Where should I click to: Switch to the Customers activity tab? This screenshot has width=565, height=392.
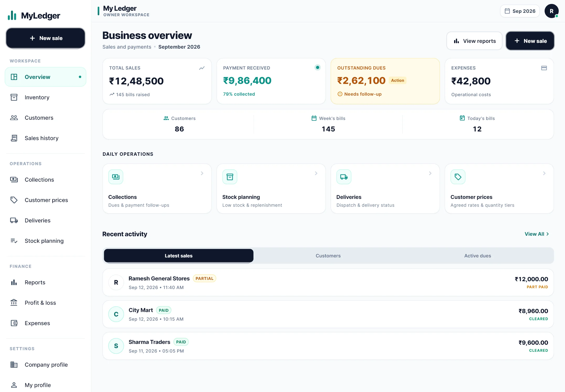point(328,256)
